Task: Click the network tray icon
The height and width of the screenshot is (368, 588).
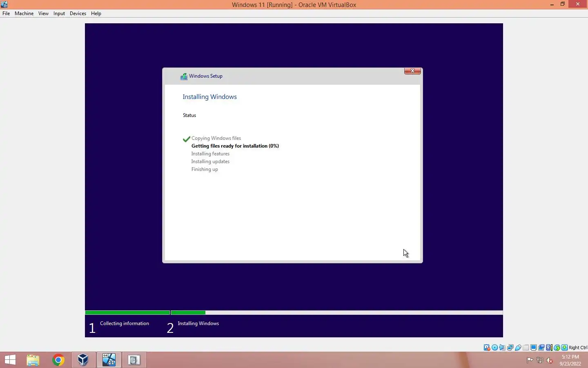Action: [540, 360]
